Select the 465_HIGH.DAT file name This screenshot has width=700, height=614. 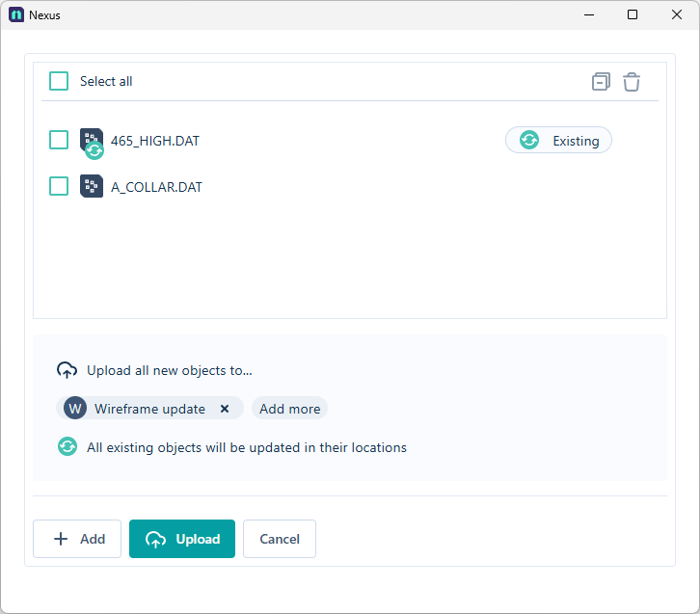pyautogui.click(x=155, y=141)
